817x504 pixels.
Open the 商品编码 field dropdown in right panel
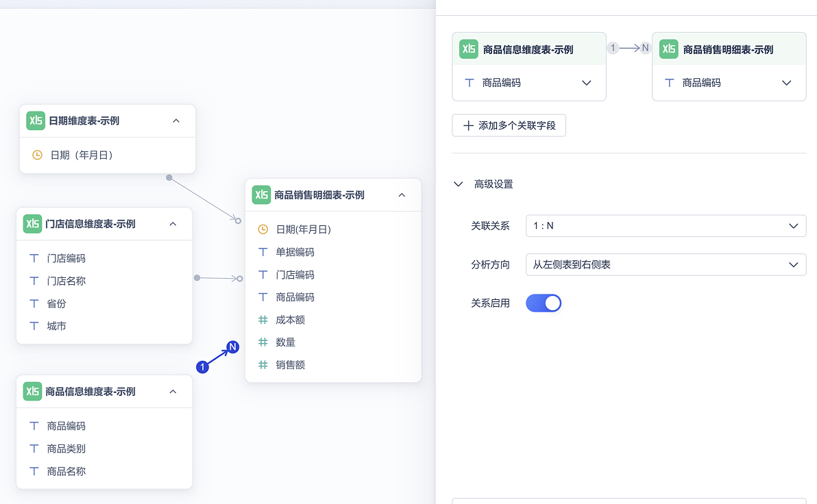(x=587, y=82)
